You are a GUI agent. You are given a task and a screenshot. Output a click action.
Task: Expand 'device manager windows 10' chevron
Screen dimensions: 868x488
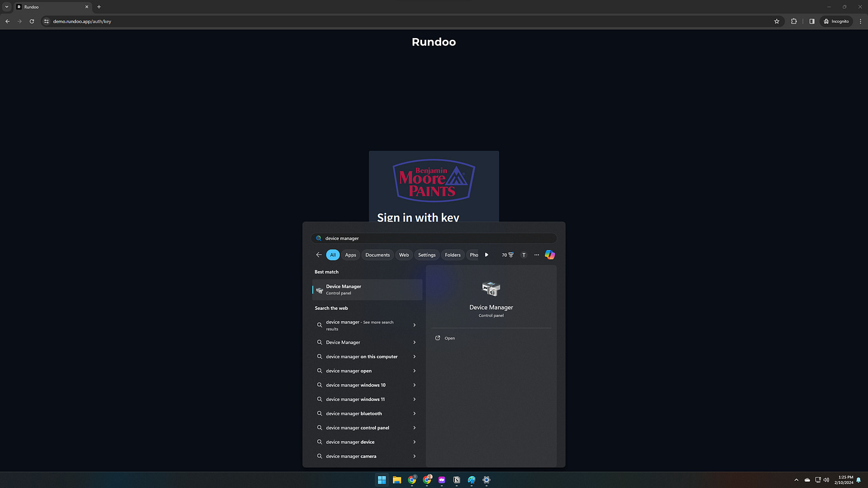[414, 386]
